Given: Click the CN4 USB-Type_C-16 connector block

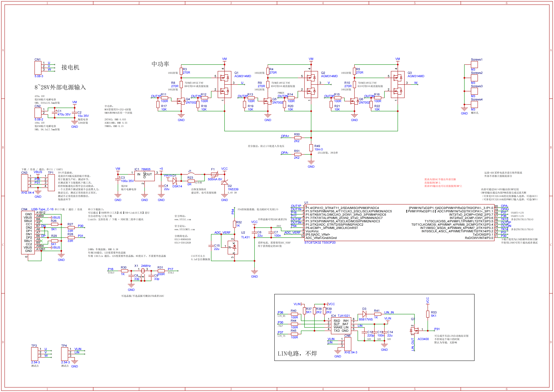Looking at the screenshot, I should [x=28, y=232].
